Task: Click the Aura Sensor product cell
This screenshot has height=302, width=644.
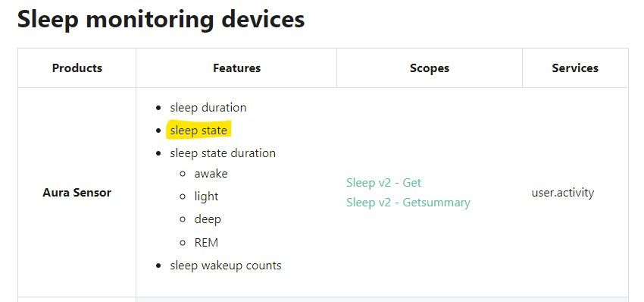Action: [x=77, y=193]
